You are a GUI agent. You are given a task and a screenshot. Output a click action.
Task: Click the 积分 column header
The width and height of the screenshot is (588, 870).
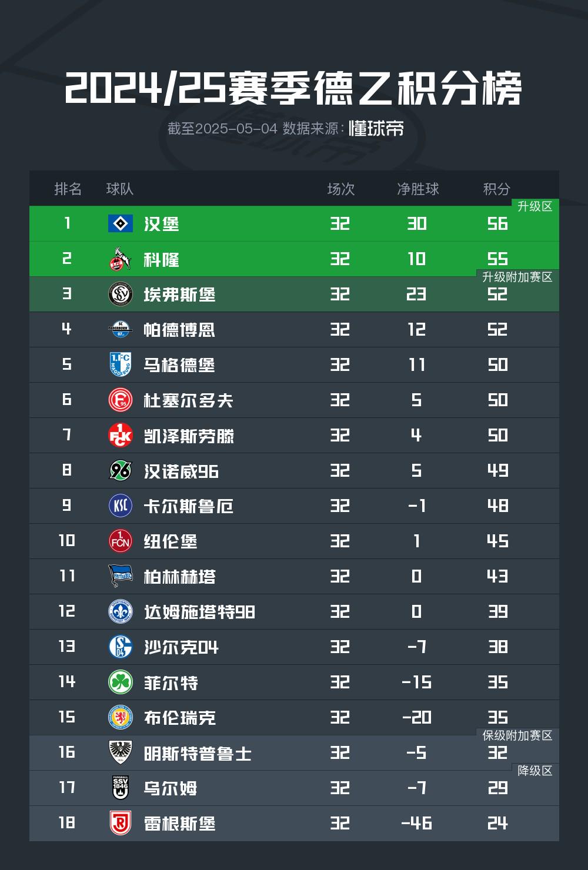(x=497, y=189)
